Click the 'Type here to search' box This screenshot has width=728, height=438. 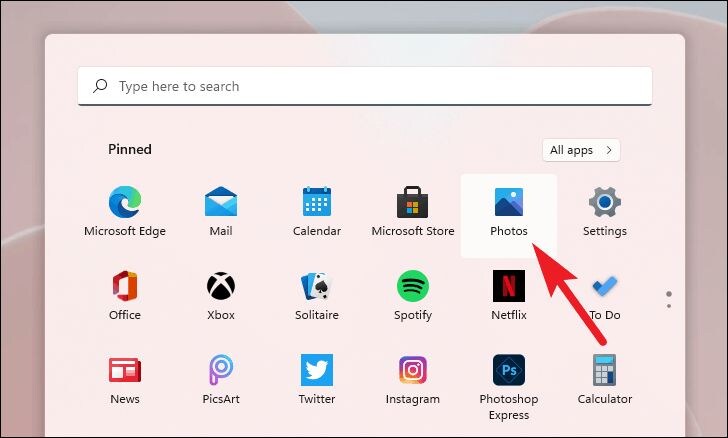pos(365,86)
